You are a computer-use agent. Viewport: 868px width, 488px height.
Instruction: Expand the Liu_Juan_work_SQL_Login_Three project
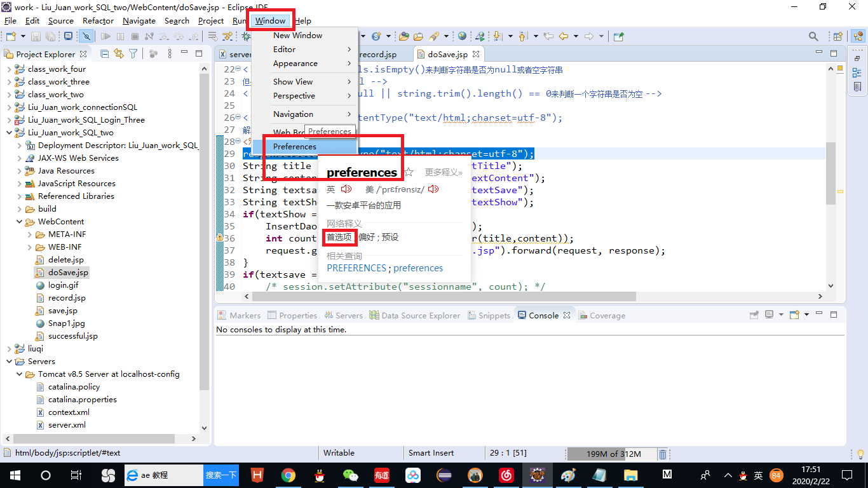point(9,120)
